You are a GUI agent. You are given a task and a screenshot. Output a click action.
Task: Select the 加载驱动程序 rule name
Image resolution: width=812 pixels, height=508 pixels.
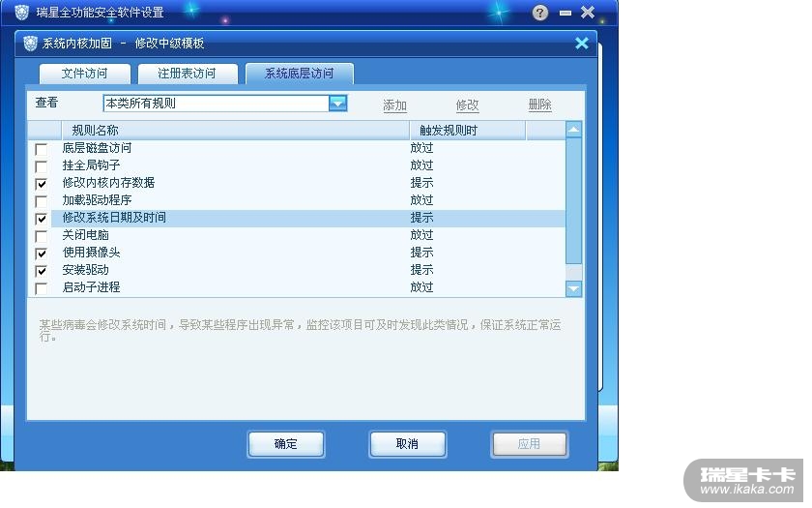point(97,200)
